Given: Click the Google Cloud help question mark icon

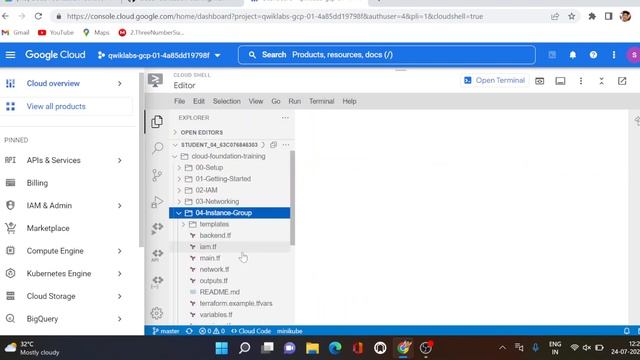Looking at the screenshot, I should point(593,55).
